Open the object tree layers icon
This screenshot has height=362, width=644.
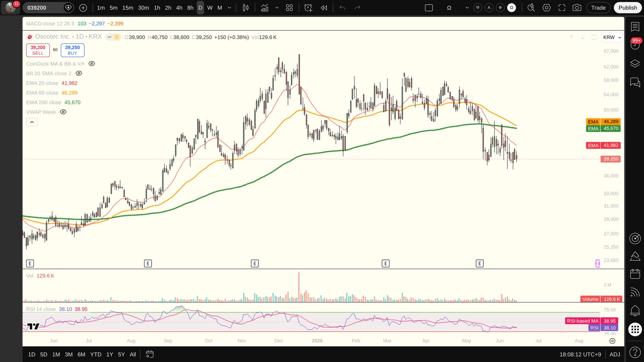pos(635,64)
